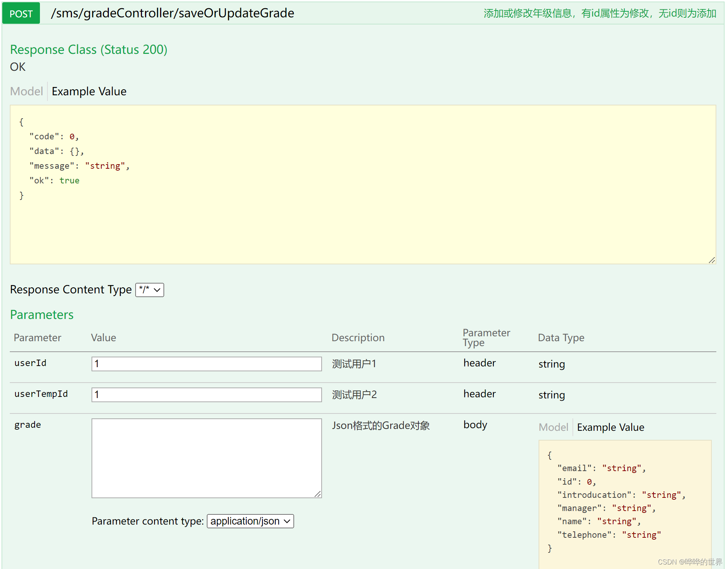The height and width of the screenshot is (569, 728).
Task: Open the saveOrUpdateGrade endpoint path link
Action: pos(172,13)
